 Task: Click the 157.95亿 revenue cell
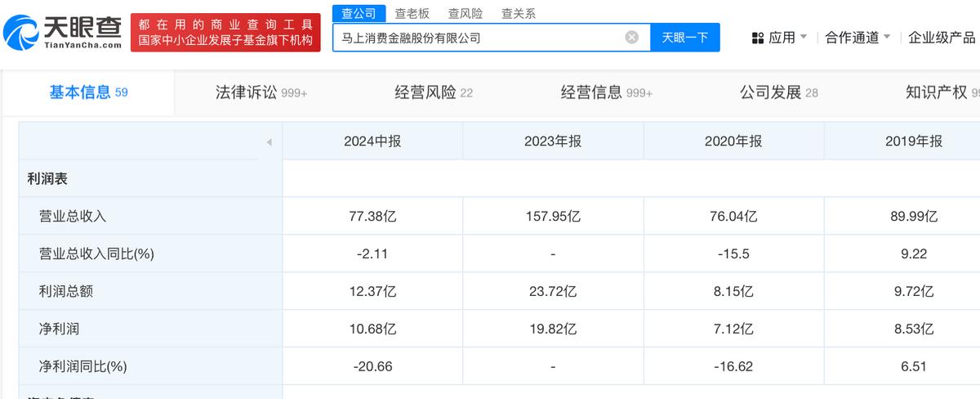(x=553, y=217)
